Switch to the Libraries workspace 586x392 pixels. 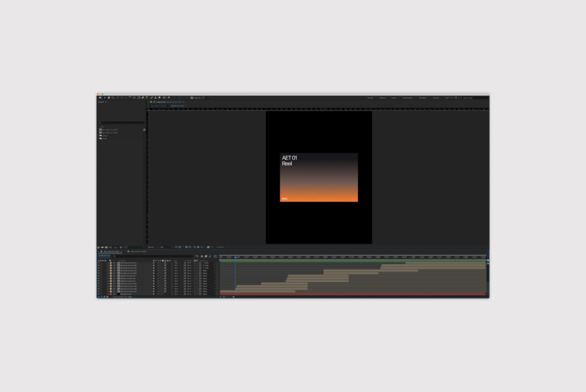coord(436,98)
